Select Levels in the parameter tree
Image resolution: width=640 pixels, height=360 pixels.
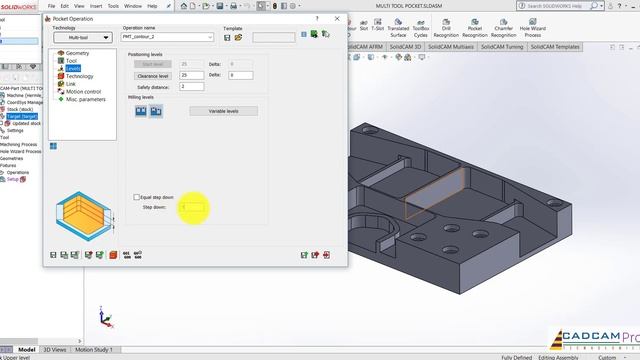[x=73, y=68]
